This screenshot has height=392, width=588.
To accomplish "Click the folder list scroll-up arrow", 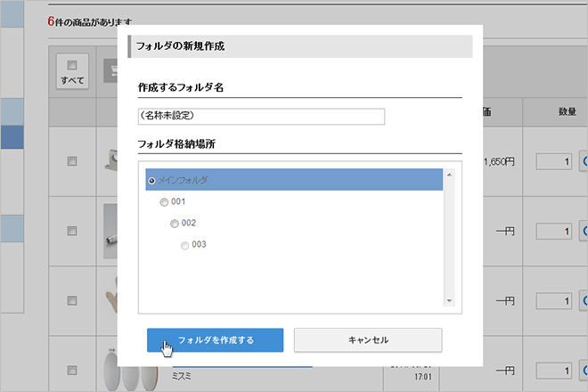I will pos(449,174).
